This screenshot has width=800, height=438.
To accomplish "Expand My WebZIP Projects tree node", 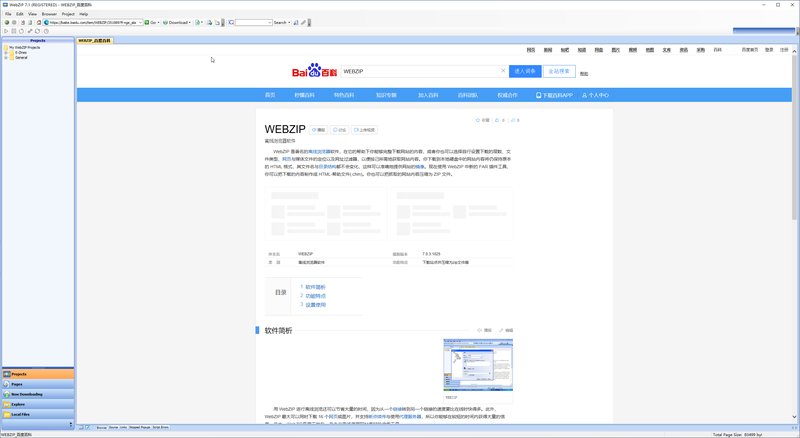I will click(4, 46).
